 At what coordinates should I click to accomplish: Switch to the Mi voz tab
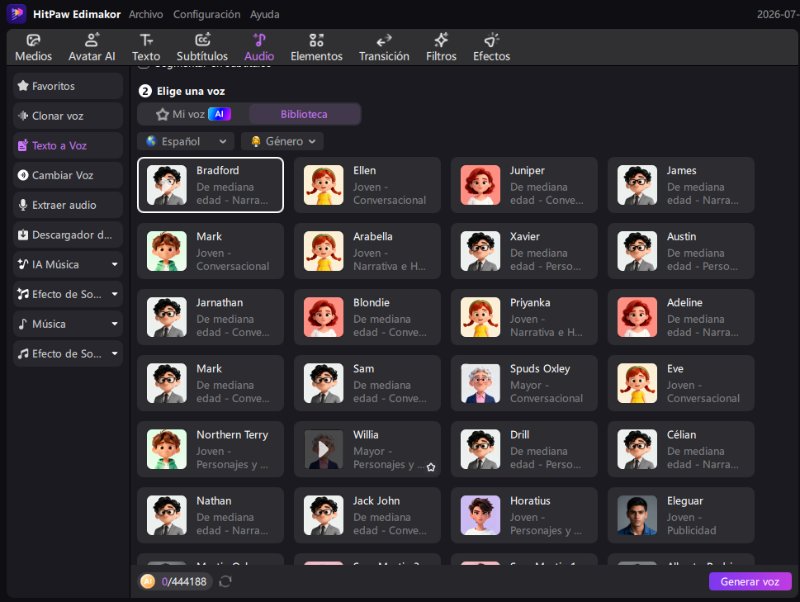[x=193, y=114]
